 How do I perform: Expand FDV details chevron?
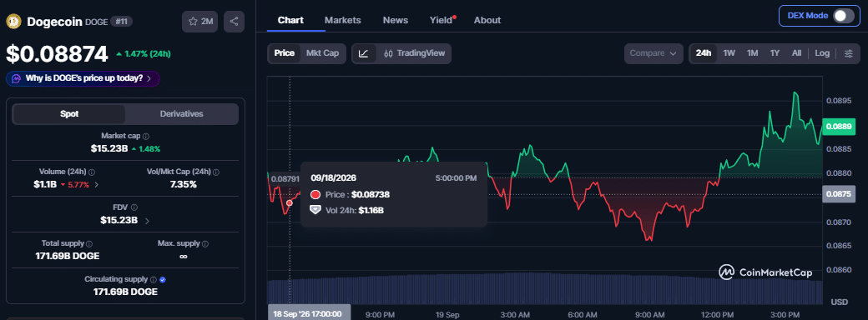point(147,221)
